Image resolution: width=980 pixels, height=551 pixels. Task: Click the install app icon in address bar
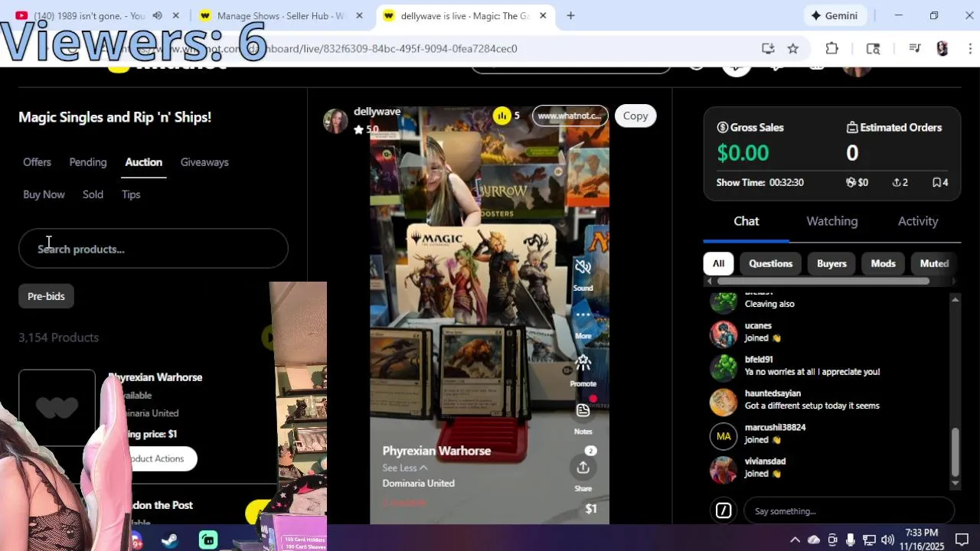pos(768,48)
